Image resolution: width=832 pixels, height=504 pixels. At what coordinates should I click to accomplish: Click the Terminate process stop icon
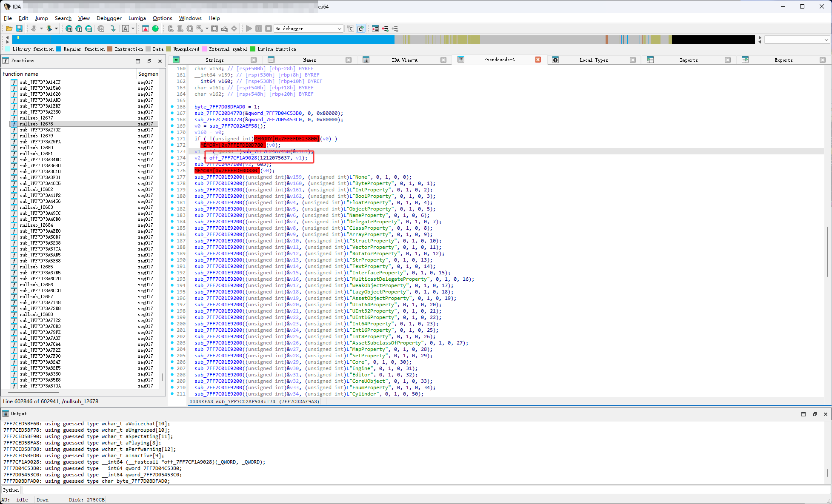tap(268, 28)
